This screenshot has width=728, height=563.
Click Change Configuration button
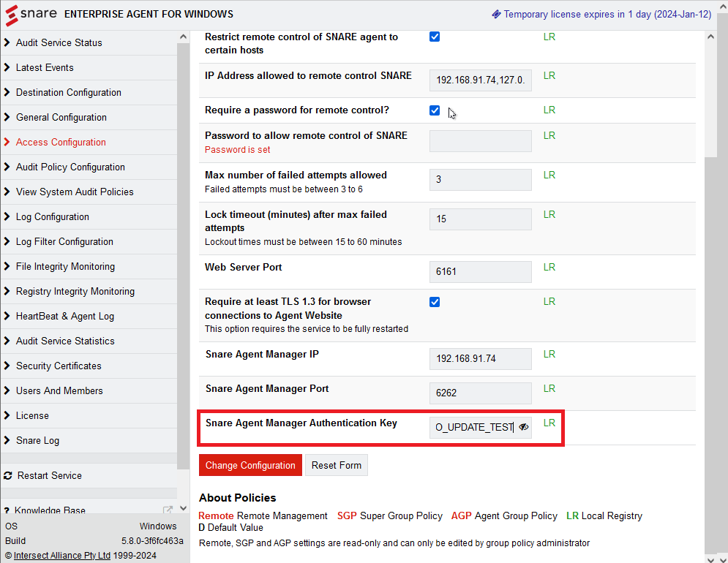(x=250, y=465)
